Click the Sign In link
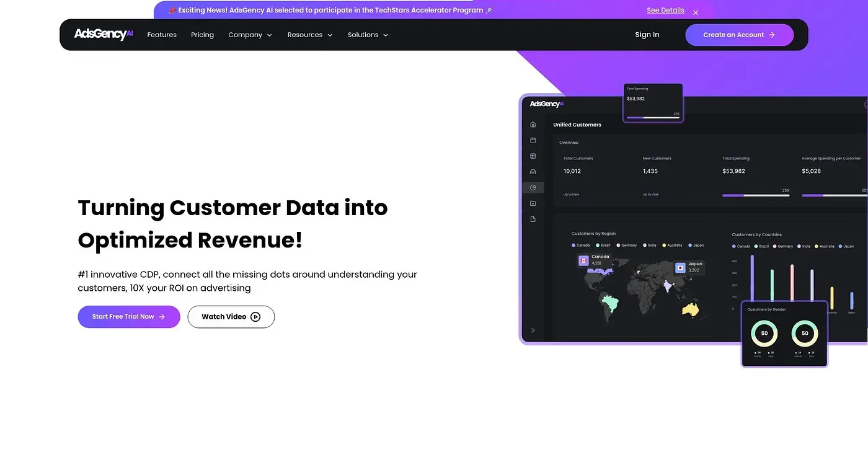 pos(647,35)
